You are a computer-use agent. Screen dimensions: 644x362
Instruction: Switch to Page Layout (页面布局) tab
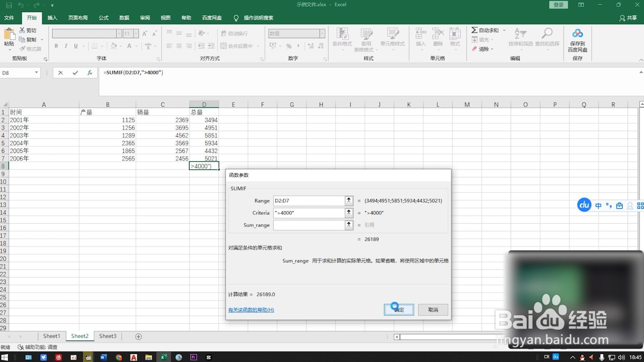point(78,18)
